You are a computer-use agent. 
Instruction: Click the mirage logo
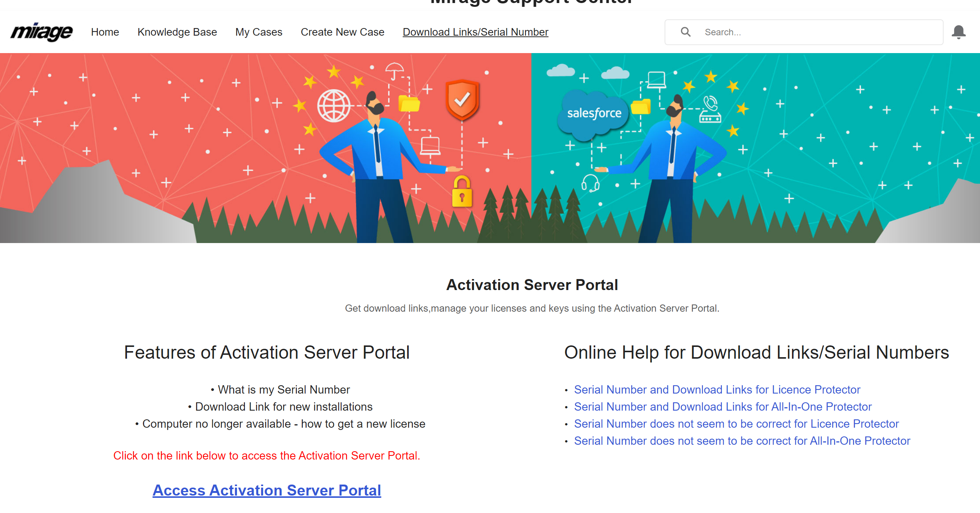[x=41, y=32]
